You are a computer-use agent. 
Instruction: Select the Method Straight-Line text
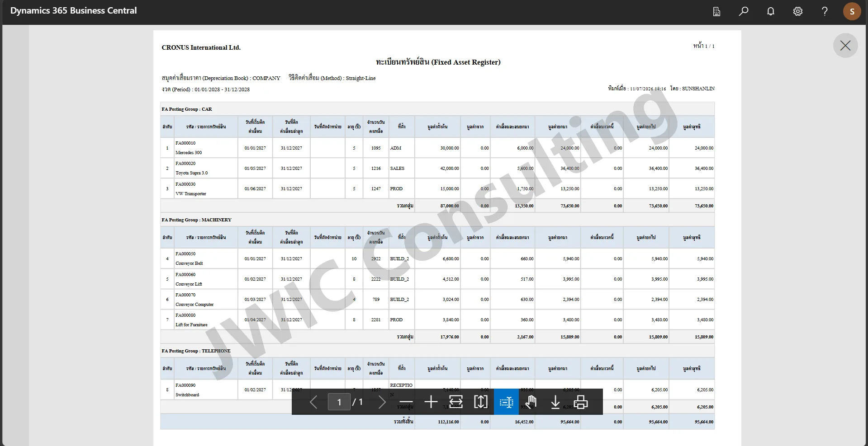click(x=332, y=78)
